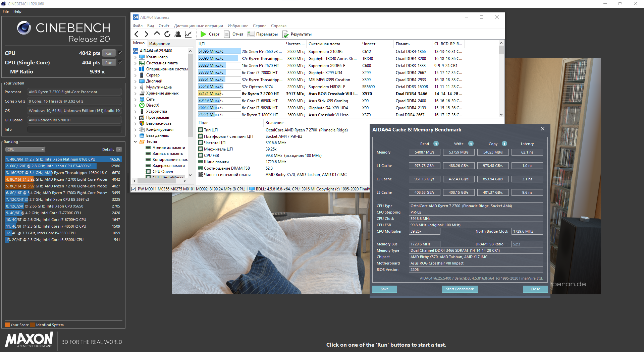
Task: Expand Конфигурация tree node
Action: pyautogui.click(x=136, y=129)
